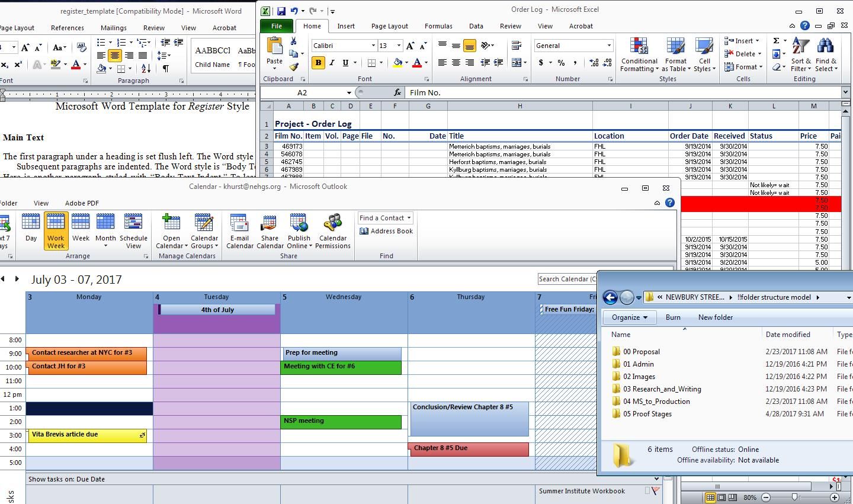Click Excel font color swatch
The height and width of the screenshot is (504, 853).
coord(417,63)
